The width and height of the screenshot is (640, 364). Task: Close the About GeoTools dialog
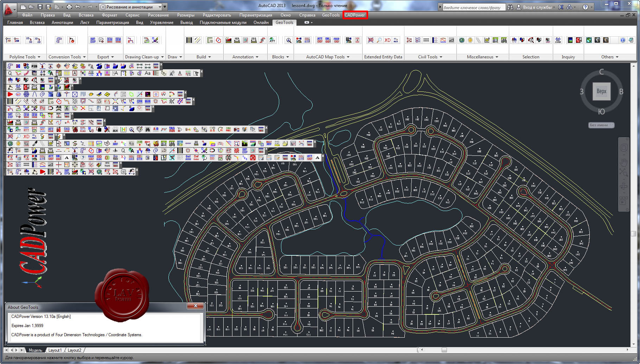tap(196, 306)
